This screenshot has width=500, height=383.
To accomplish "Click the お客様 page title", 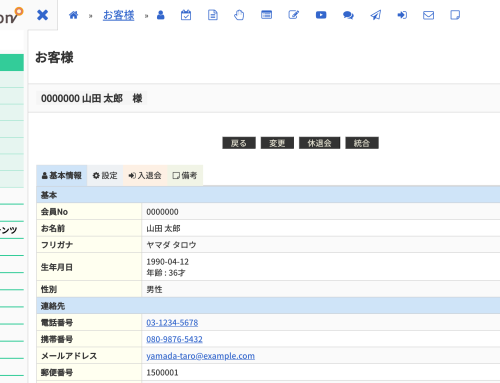I will (54, 57).
